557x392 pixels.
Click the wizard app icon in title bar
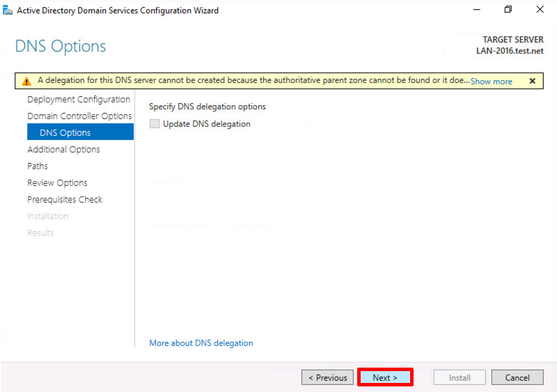pos(8,10)
